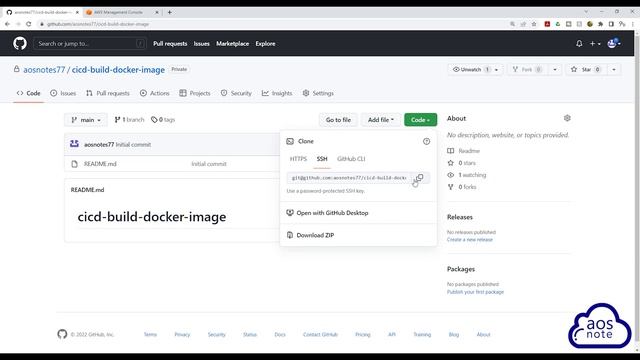
Task: Expand the Fork dropdown arrow
Action: (555, 69)
